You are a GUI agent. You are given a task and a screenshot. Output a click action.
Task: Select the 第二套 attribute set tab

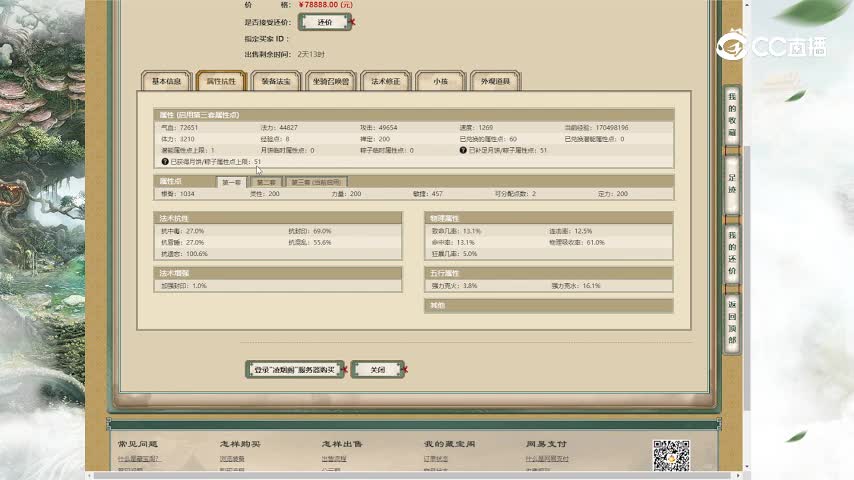(x=266, y=182)
